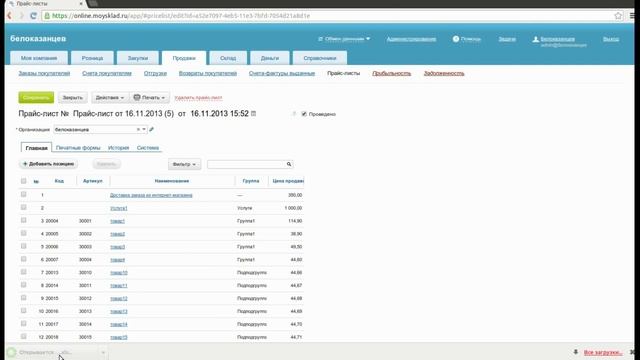Click the Закрыть button
Image resolution: width=640 pixels, height=360 pixels.
point(73,98)
